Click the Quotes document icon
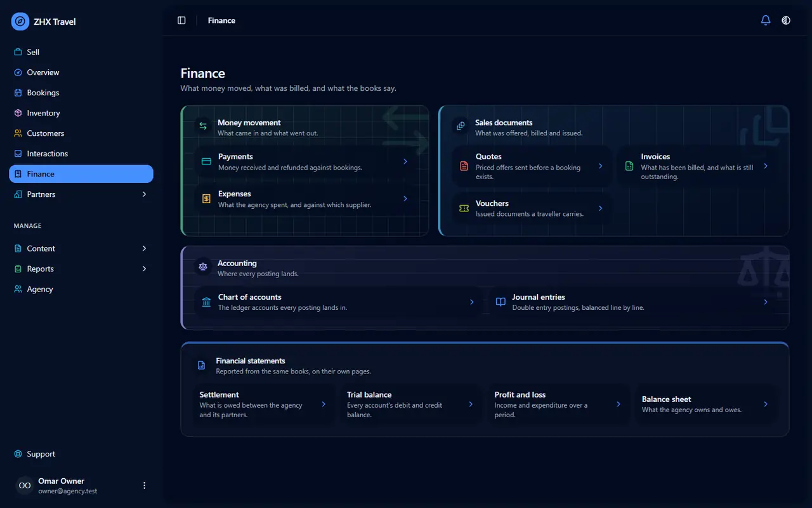The width and height of the screenshot is (812, 508). point(464,166)
